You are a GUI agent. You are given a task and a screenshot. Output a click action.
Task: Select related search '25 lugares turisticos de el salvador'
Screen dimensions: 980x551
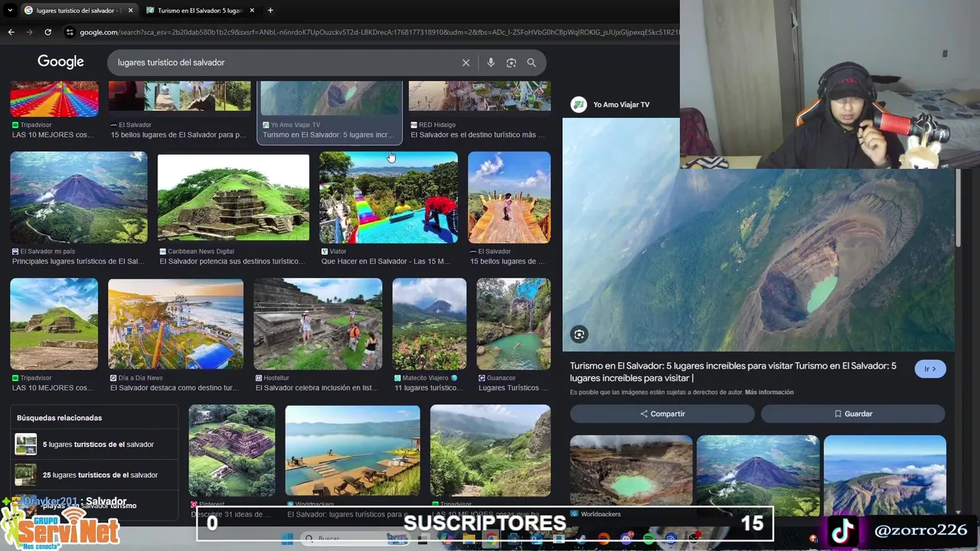click(x=94, y=475)
